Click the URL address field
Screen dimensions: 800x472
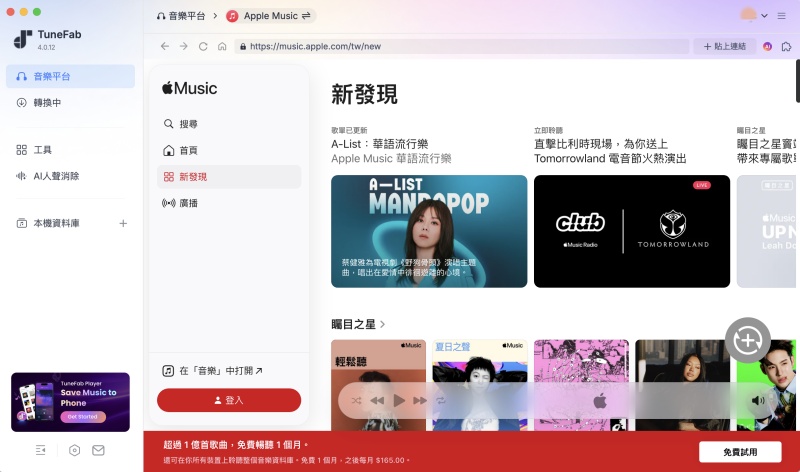pos(462,46)
